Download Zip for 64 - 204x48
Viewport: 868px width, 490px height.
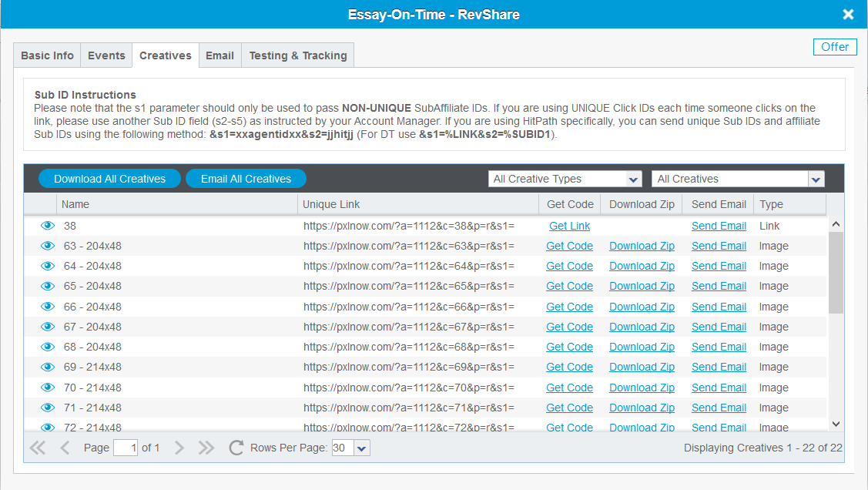pyautogui.click(x=642, y=266)
